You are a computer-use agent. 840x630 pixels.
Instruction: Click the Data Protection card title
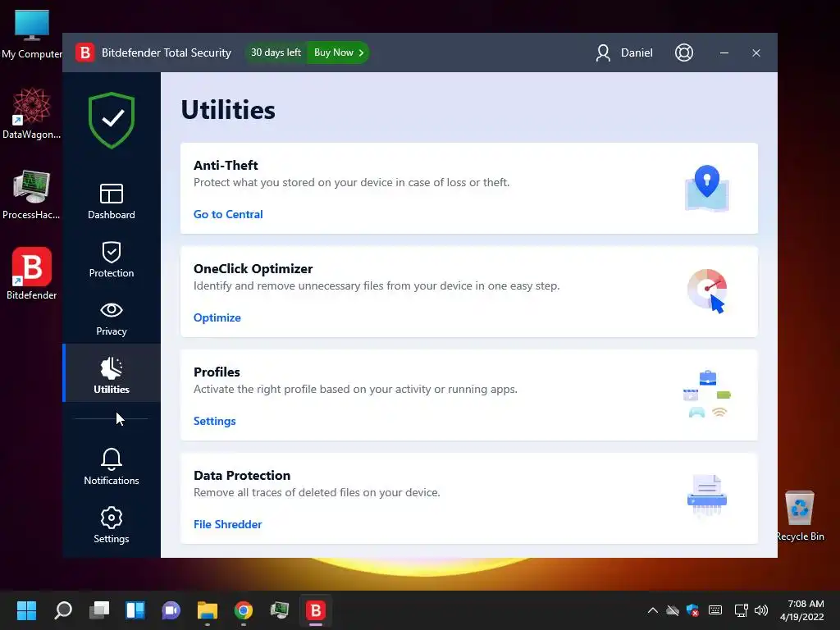click(242, 475)
